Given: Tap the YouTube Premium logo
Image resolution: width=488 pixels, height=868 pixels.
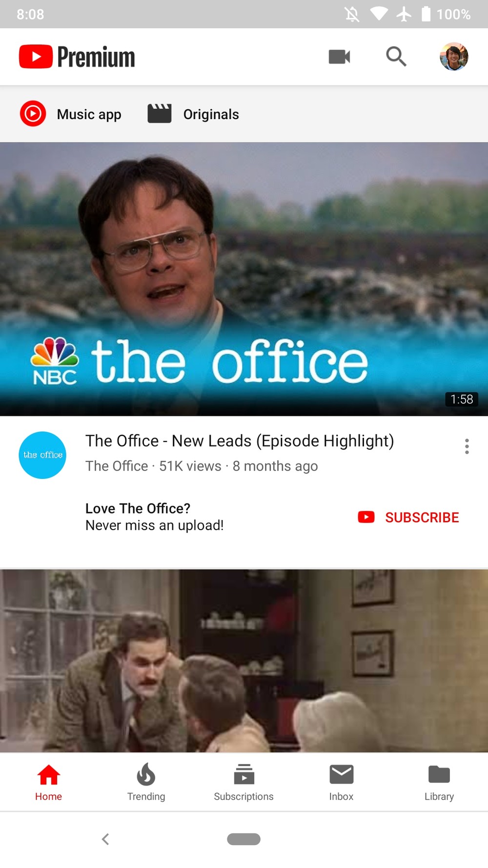Looking at the screenshot, I should pyautogui.click(x=77, y=57).
